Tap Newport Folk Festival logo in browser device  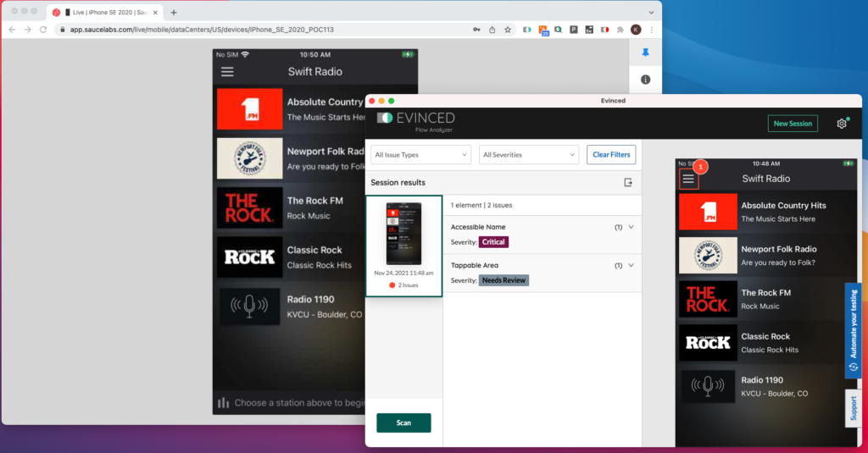(x=250, y=158)
